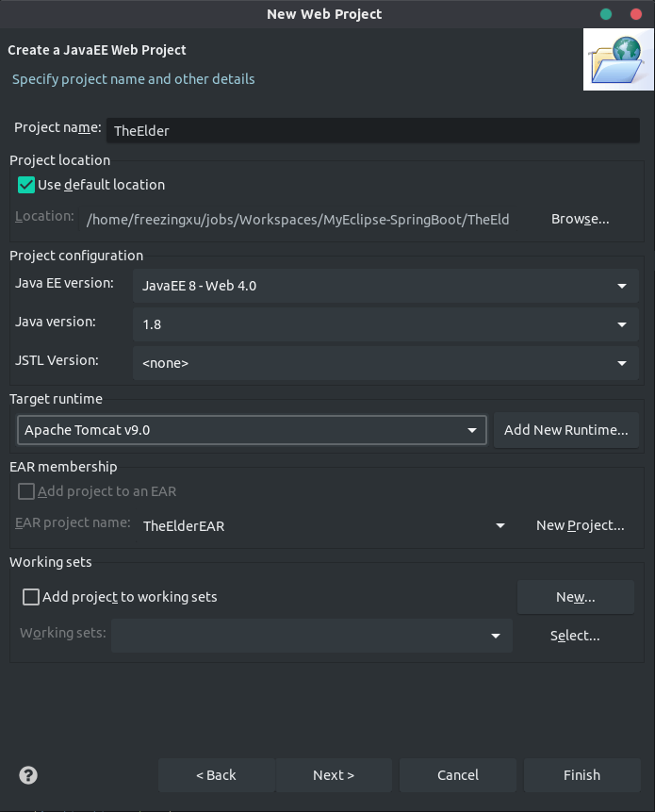Click 'Specify project name and other details' text

coord(134,79)
